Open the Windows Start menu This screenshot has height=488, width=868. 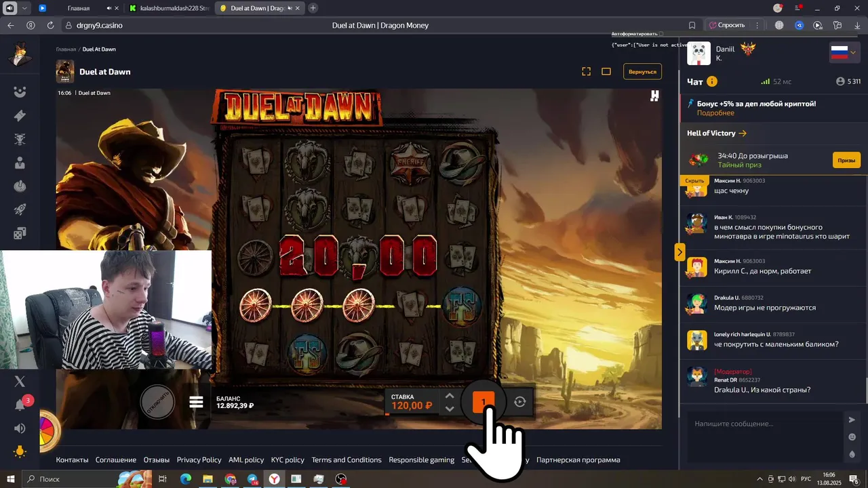[11, 479]
